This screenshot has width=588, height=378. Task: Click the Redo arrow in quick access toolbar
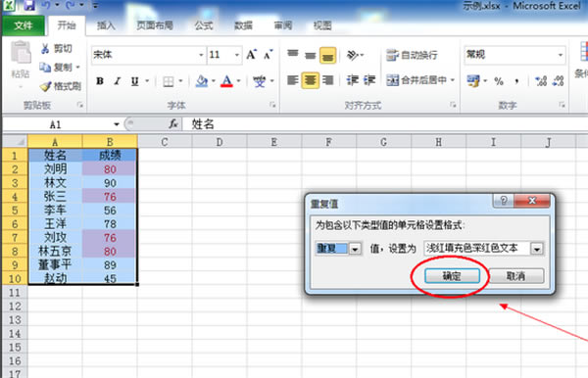click(x=71, y=5)
